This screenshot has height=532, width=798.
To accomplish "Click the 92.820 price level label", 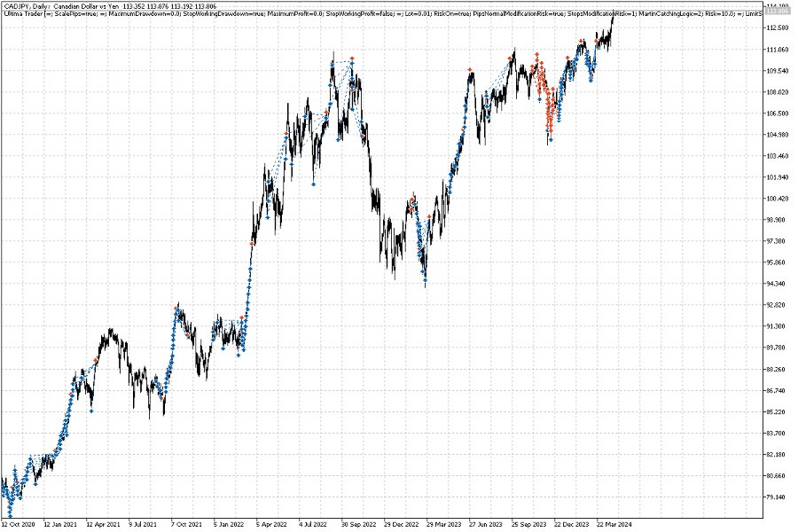I will click(x=776, y=305).
